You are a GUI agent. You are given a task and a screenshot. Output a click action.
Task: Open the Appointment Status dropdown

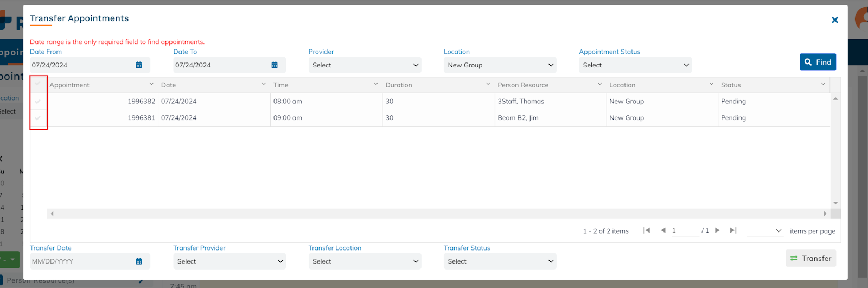[635, 65]
